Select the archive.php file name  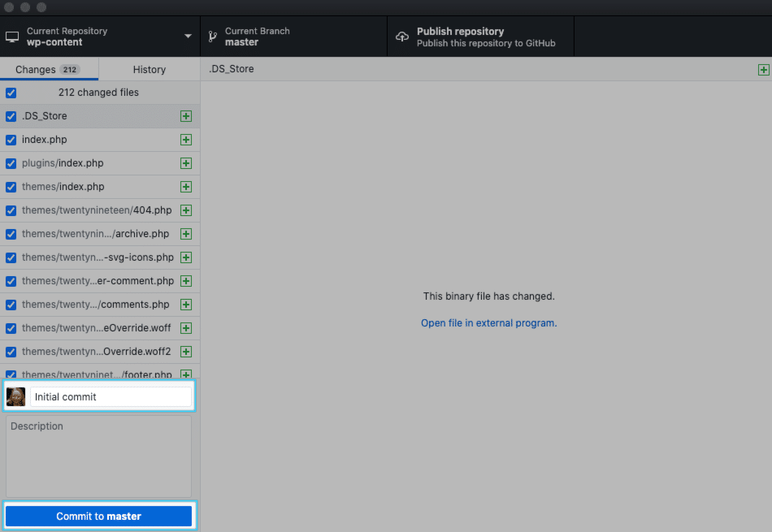96,234
